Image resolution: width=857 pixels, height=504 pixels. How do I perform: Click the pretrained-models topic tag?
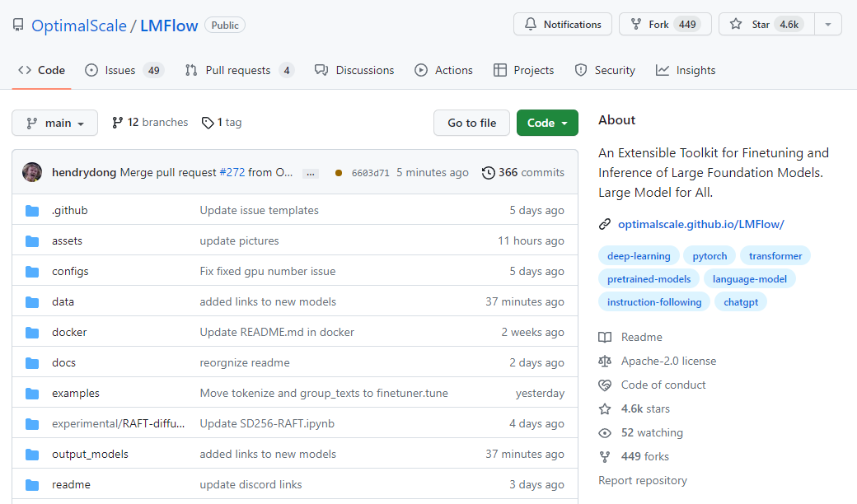pyautogui.click(x=649, y=278)
